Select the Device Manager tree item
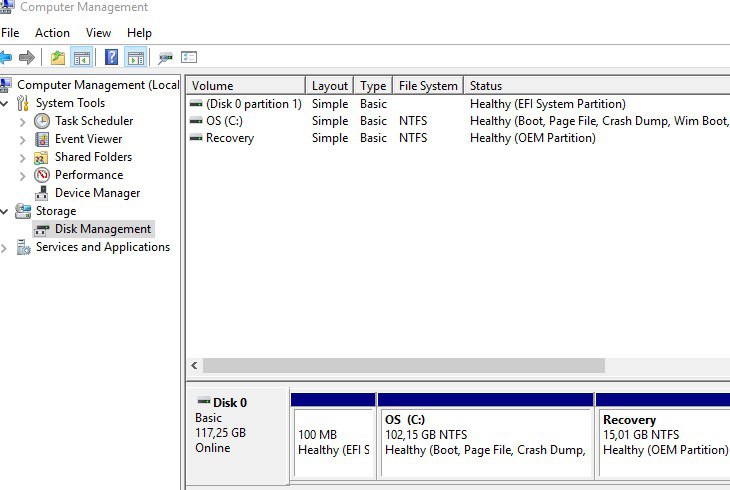This screenshot has height=490, width=730. [97, 193]
